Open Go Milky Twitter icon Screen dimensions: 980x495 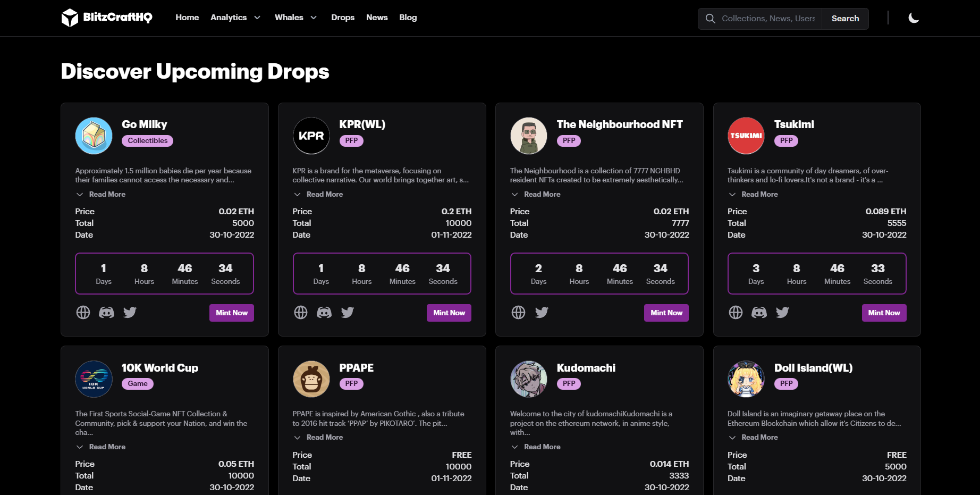pos(130,313)
